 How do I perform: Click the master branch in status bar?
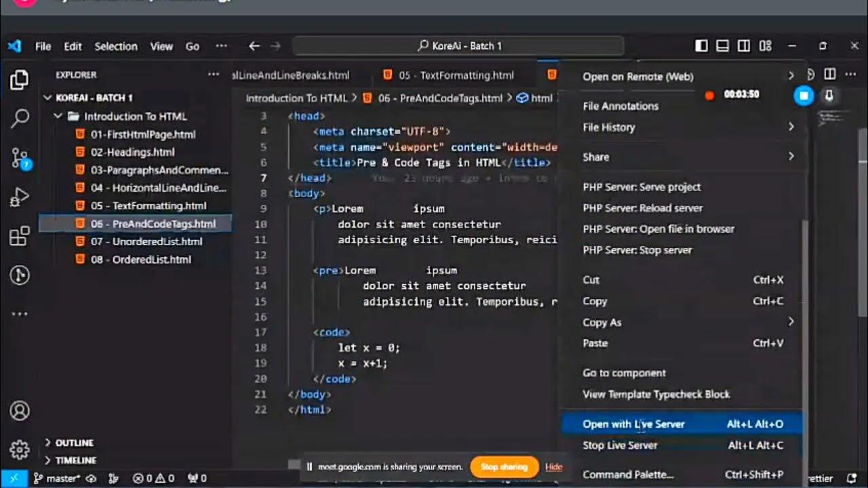(x=57, y=479)
